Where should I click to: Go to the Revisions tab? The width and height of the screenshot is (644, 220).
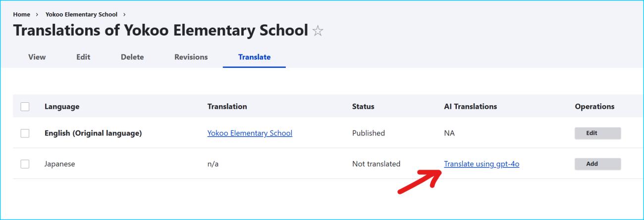coord(191,57)
